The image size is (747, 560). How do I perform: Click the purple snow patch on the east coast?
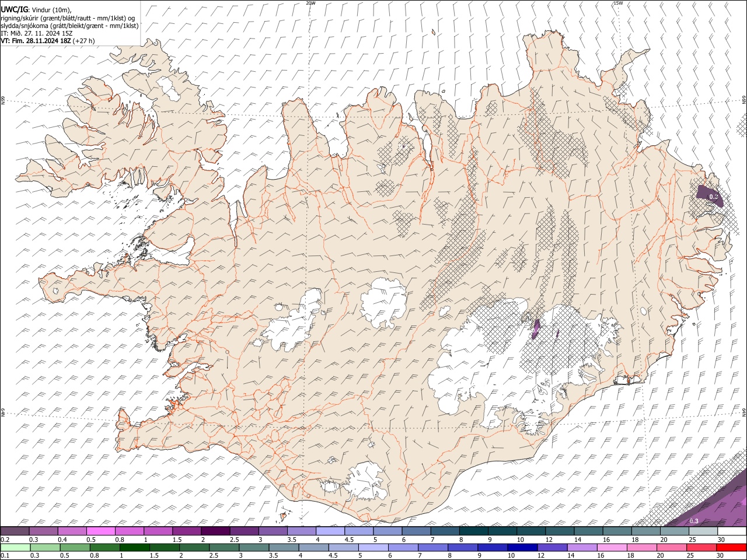710,196
